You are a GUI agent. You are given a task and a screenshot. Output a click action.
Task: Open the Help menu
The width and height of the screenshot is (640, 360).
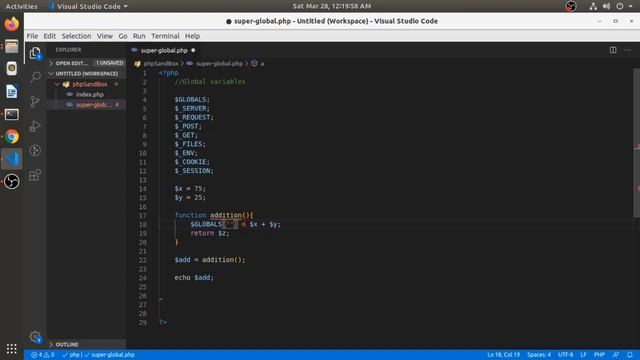tap(192, 36)
